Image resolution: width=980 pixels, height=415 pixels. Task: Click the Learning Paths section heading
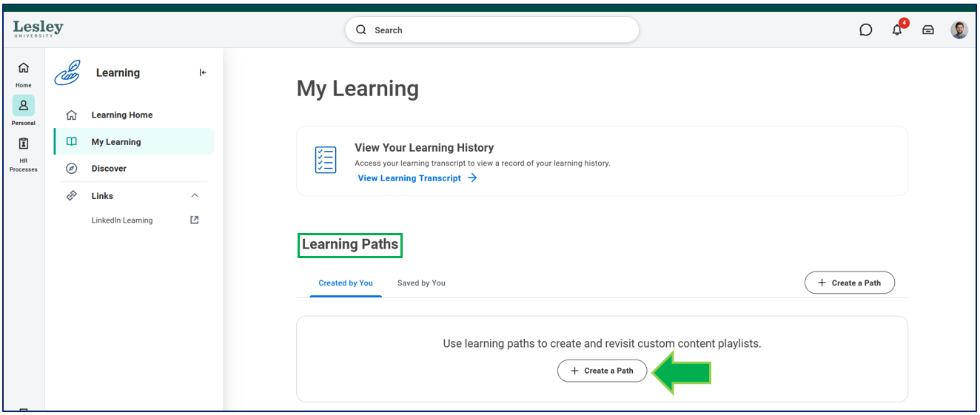pyautogui.click(x=350, y=245)
